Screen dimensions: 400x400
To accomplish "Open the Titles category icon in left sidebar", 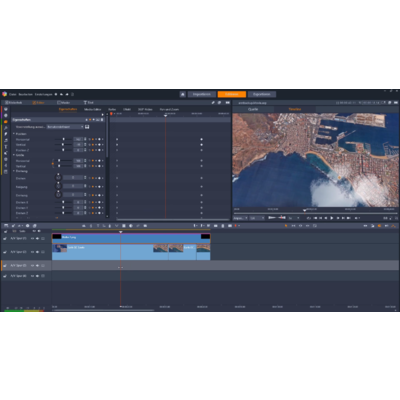I will point(5,147).
